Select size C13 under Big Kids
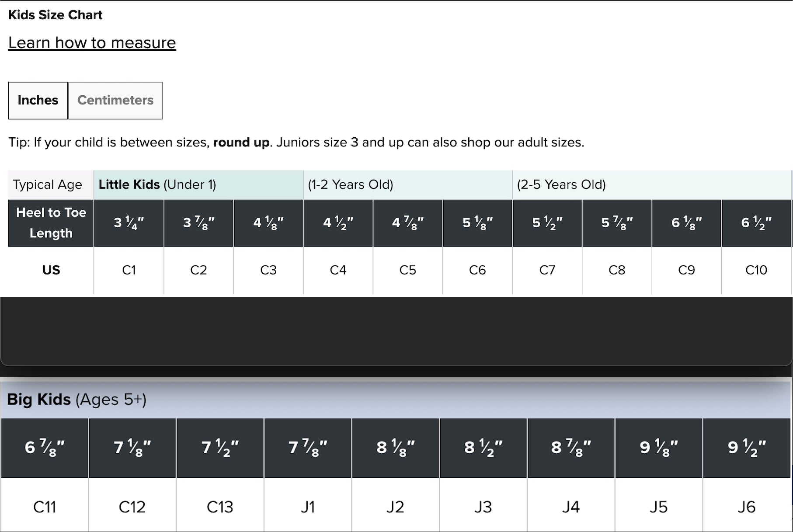The height and width of the screenshot is (532, 793). (x=220, y=507)
